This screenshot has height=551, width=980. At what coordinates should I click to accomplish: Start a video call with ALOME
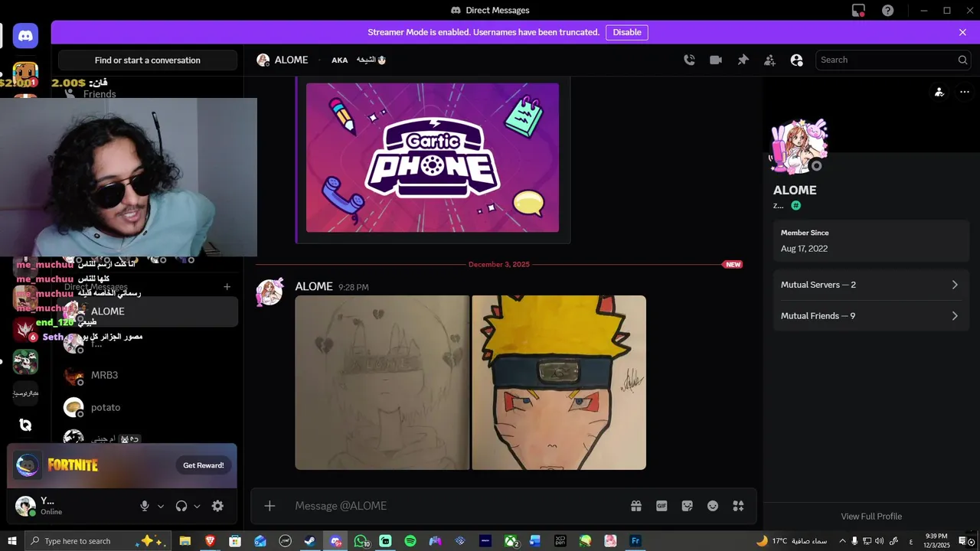[716, 60]
